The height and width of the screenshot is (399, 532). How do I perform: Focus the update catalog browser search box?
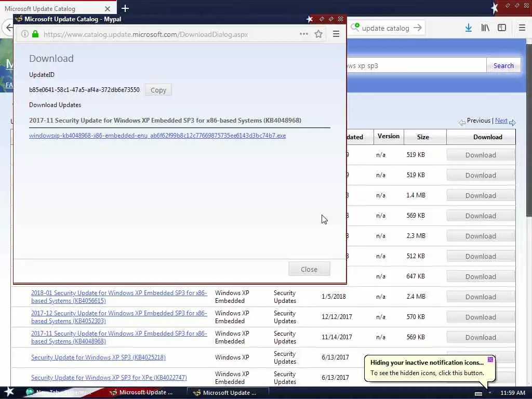click(x=385, y=28)
